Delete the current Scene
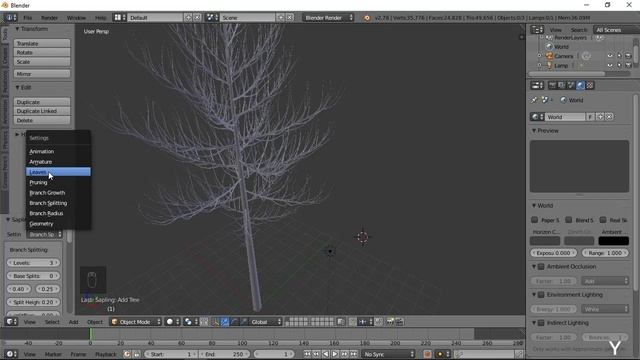The width and height of the screenshot is (640, 360). [x=290, y=18]
